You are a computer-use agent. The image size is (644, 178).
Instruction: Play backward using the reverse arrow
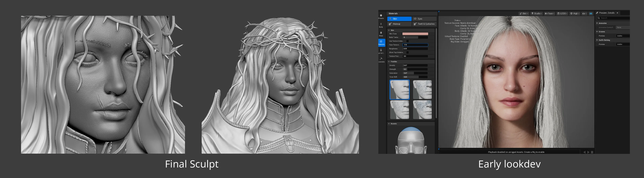click(x=584, y=152)
